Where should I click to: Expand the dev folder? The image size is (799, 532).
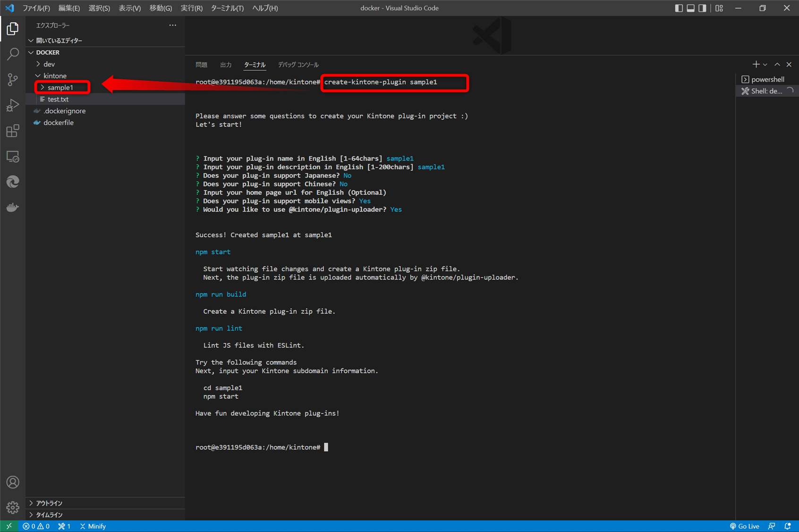[105, 64]
